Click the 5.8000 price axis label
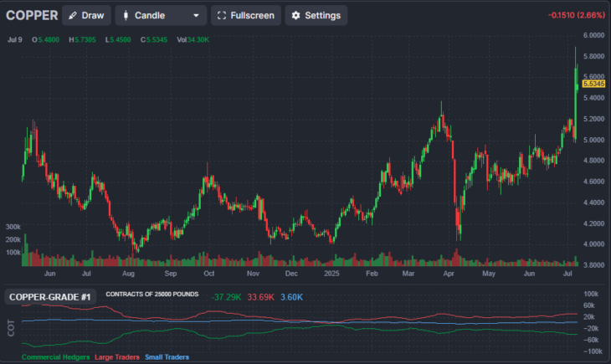Image resolution: width=611 pixels, height=364 pixels. coord(594,56)
